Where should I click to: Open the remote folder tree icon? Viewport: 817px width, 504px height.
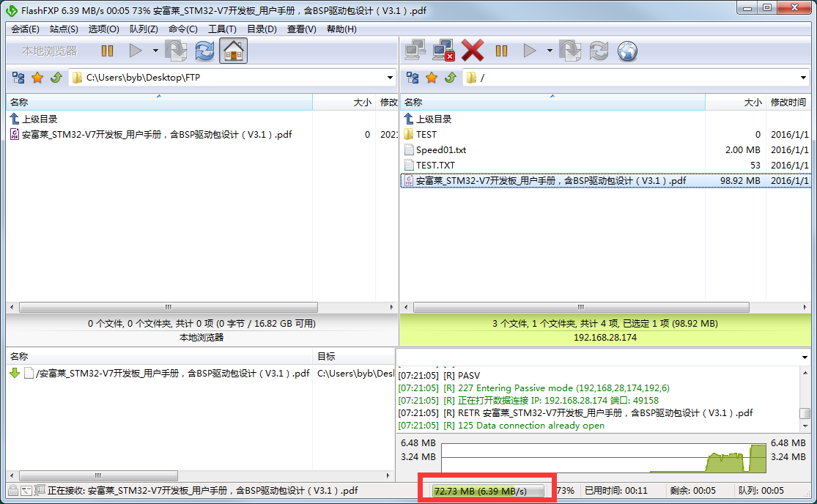413,78
